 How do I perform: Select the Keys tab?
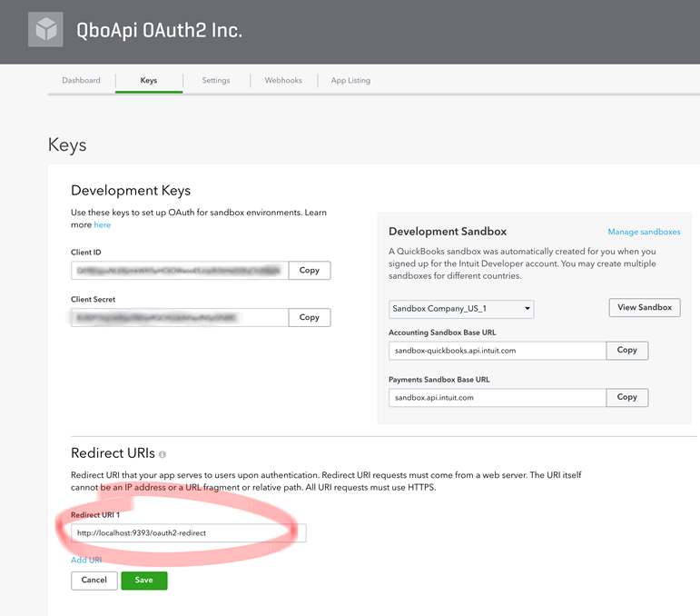click(149, 80)
